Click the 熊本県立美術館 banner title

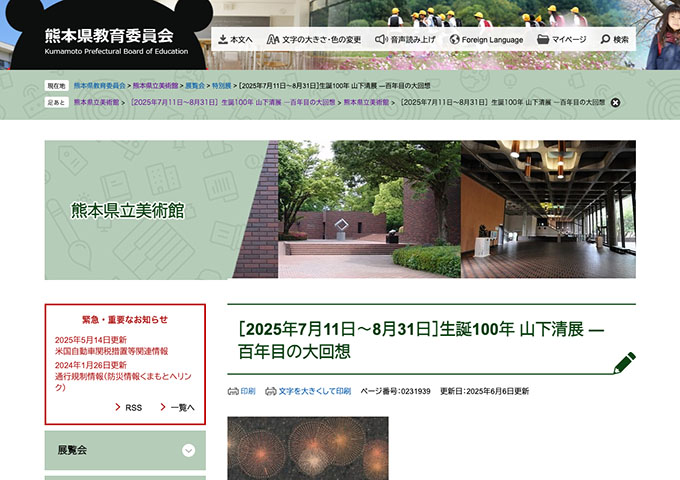(x=128, y=211)
